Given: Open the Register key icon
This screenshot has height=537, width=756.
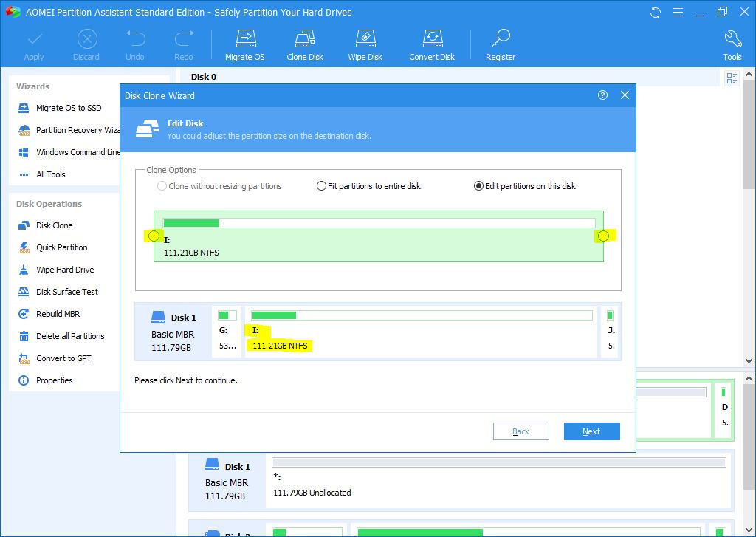Looking at the screenshot, I should (501, 39).
